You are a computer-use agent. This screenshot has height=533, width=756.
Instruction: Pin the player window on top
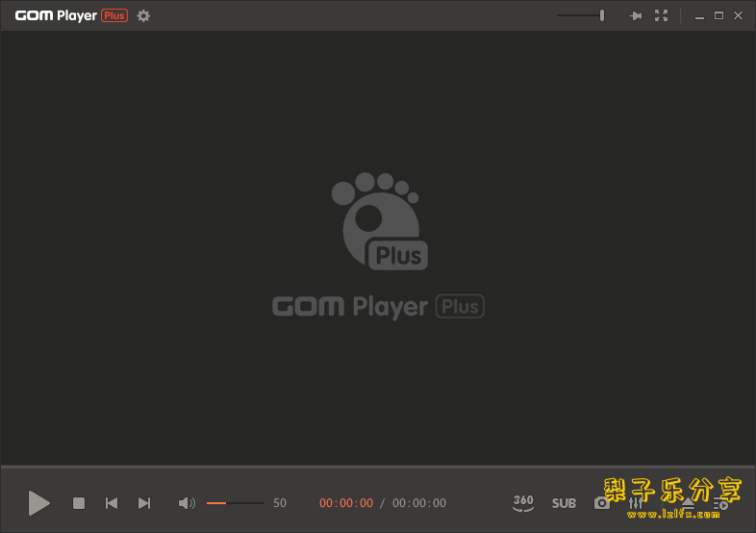tap(636, 16)
